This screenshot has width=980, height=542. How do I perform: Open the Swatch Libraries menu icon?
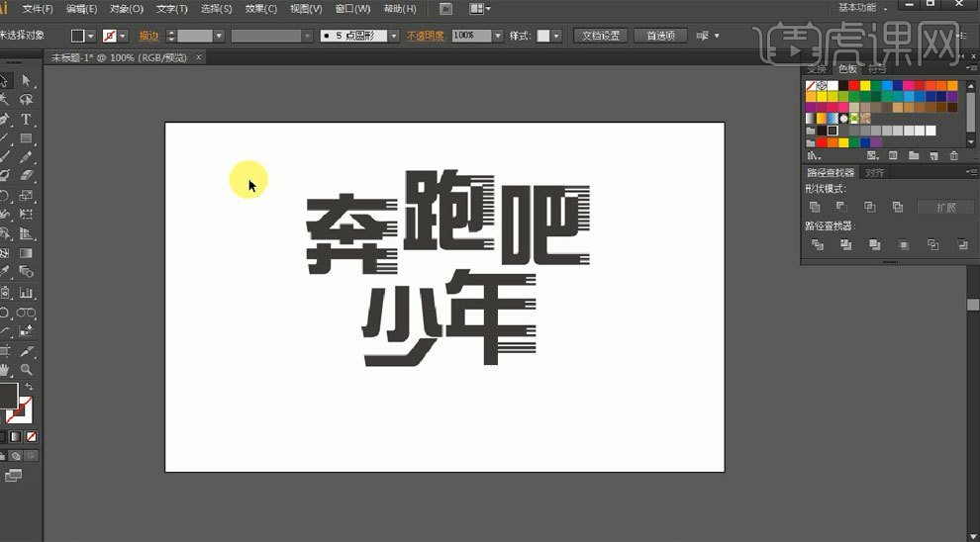click(814, 156)
